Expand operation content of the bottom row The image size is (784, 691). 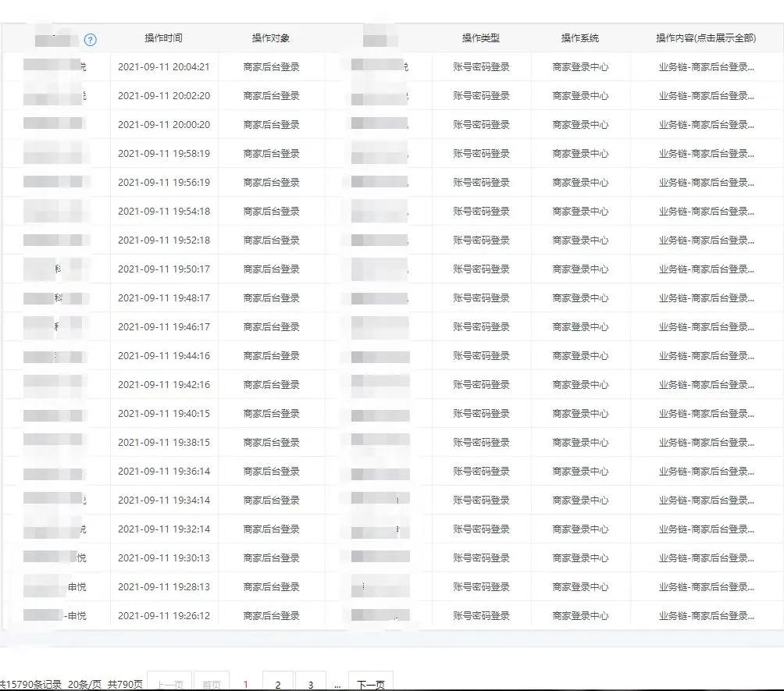click(x=705, y=615)
